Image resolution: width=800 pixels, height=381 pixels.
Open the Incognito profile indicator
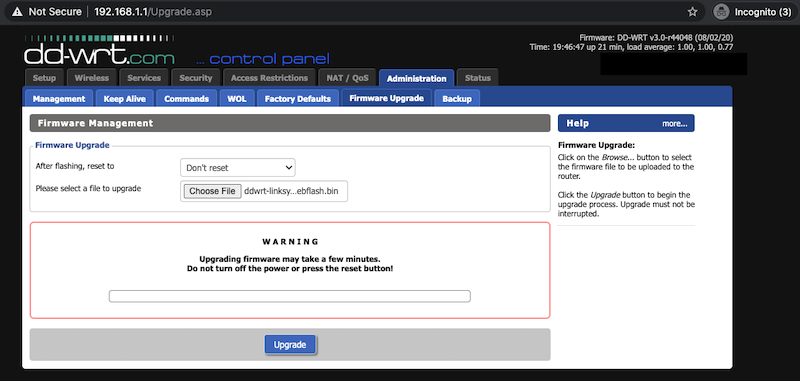coord(752,12)
